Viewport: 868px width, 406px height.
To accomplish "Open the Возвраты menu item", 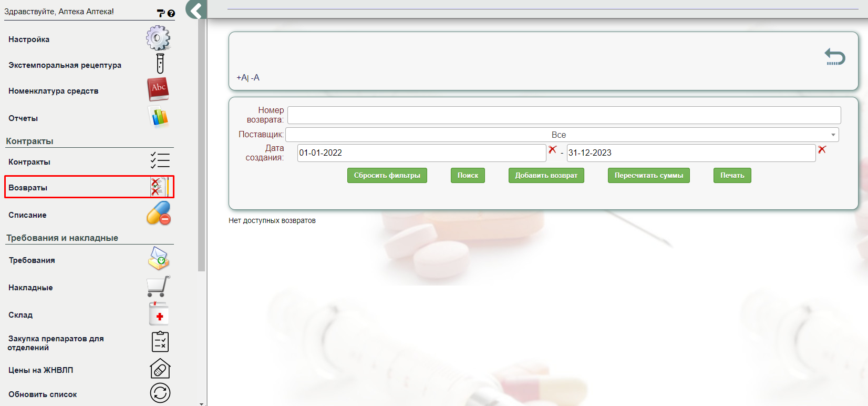I will [28, 188].
